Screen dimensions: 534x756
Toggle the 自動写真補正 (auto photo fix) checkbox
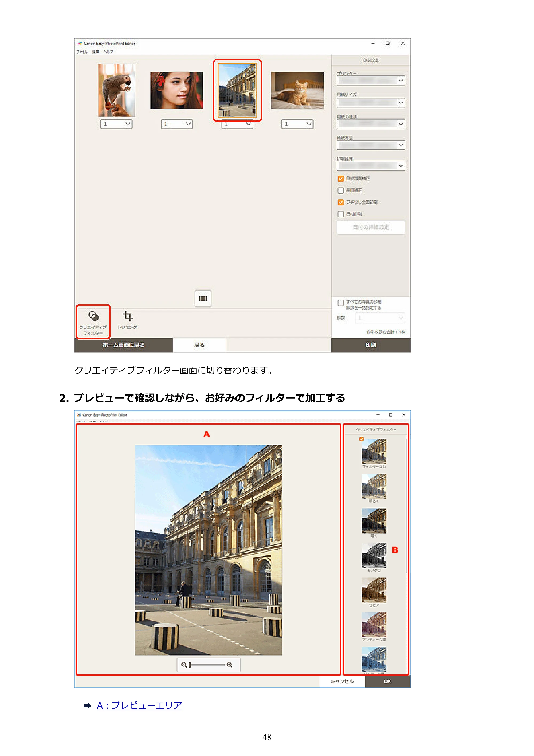(341, 179)
